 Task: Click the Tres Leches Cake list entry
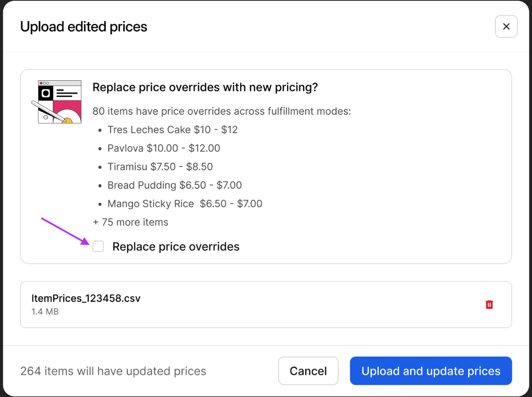click(172, 130)
